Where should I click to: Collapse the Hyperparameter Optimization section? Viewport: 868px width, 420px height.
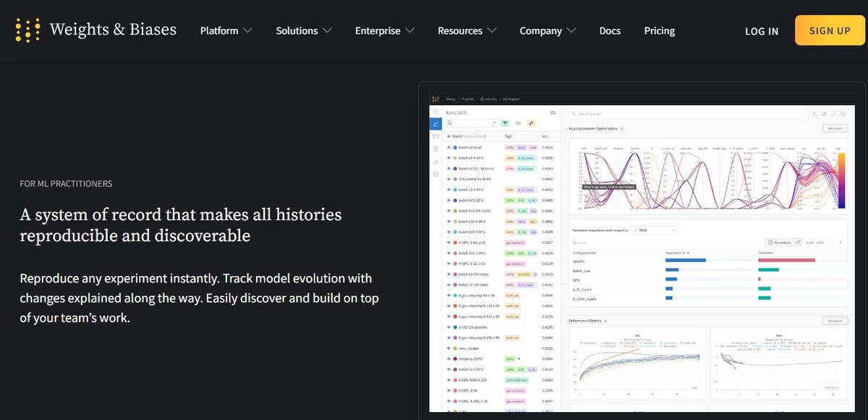click(x=566, y=128)
